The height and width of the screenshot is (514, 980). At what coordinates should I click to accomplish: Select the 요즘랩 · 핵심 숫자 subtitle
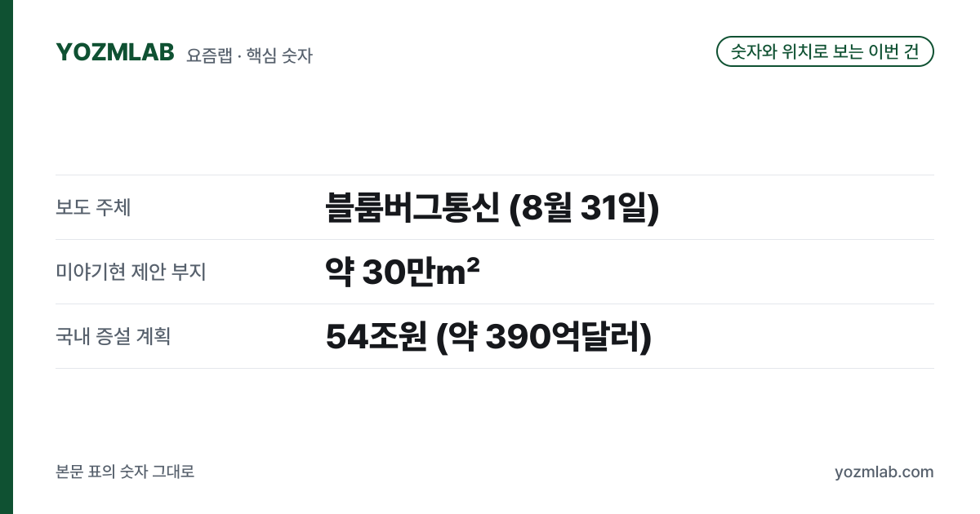coord(249,55)
